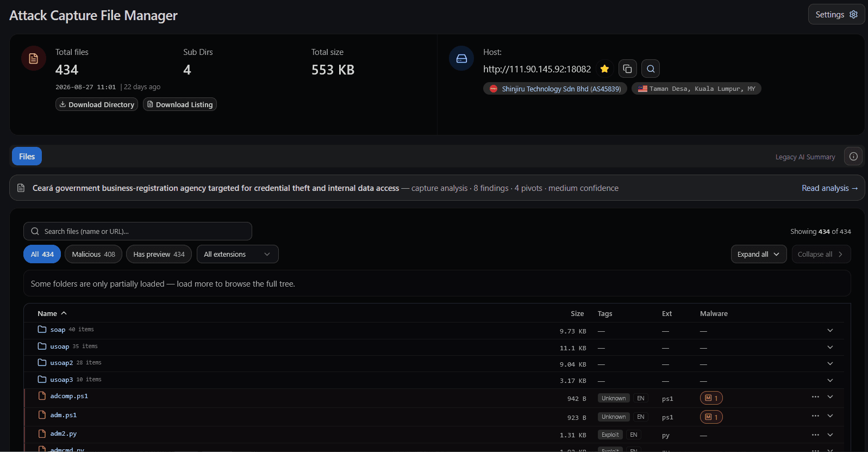The width and height of the screenshot is (868, 452).
Task: Select the All 434 filter chip
Action: [x=42, y=254]
